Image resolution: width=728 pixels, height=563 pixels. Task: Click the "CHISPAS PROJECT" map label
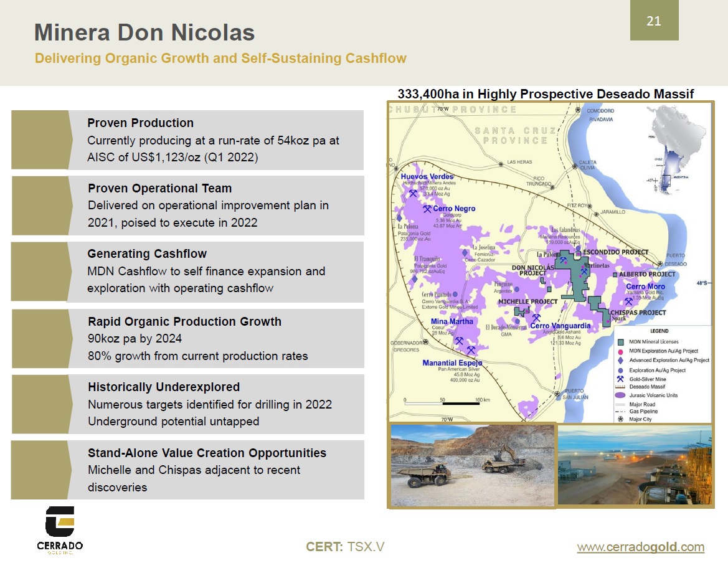[x=638, y=313]
